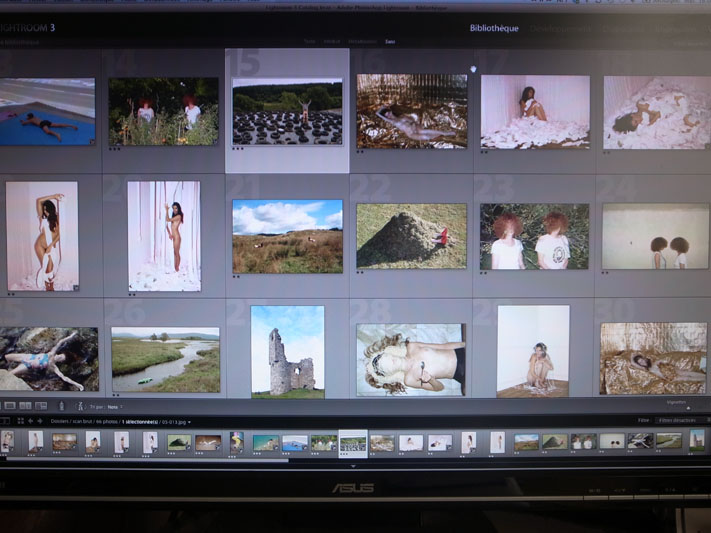The image size is (711, 533).
Task: Select the spray painter tool
Action: pos(62,406)
